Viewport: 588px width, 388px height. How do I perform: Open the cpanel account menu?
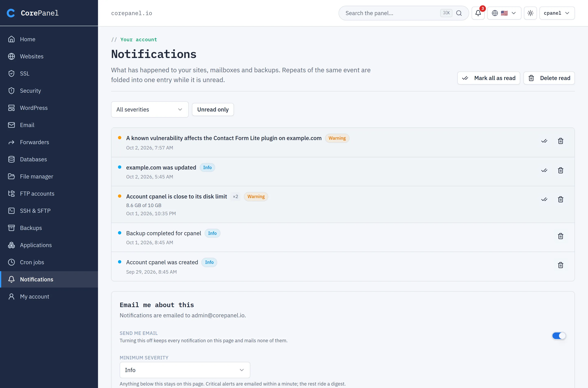click(557, 13)
